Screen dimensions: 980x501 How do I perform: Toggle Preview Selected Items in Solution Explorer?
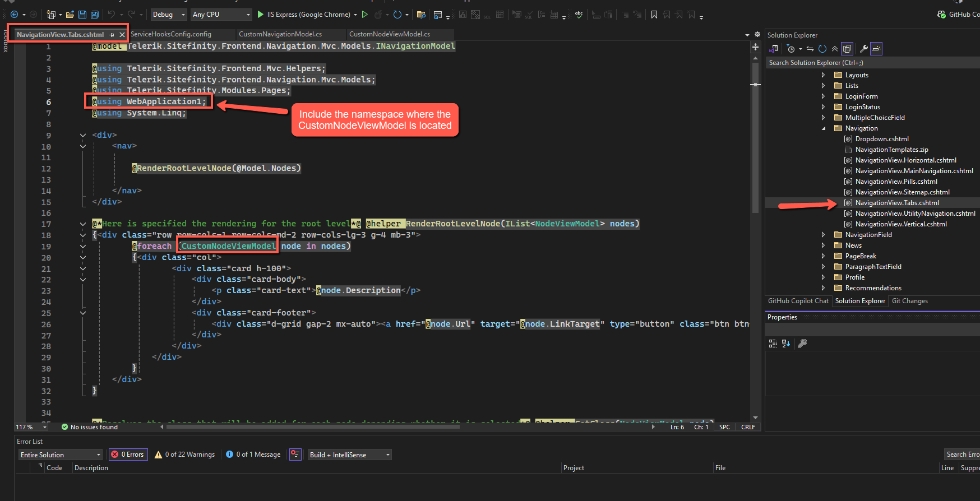pos(877,49)
